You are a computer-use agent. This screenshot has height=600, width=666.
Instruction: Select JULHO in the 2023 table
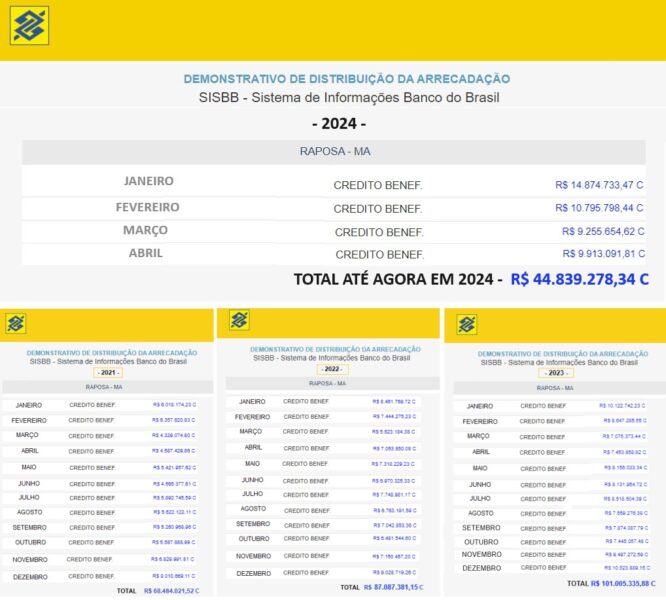point(480,499)
